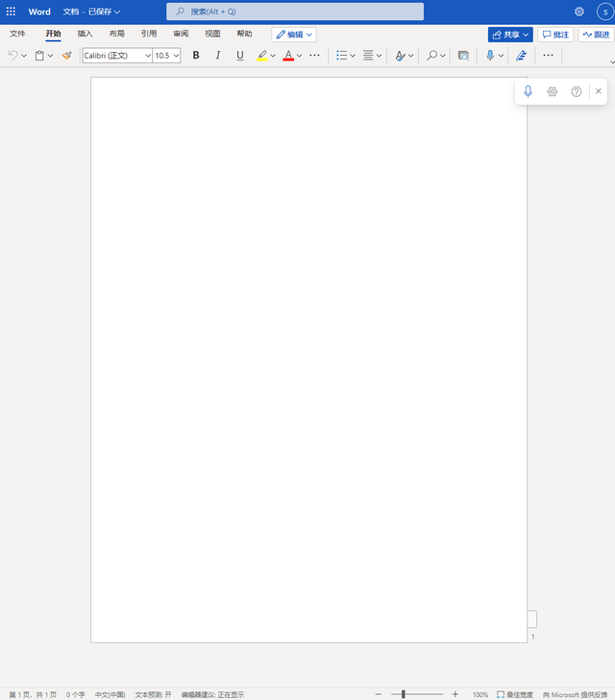Click the 100% zoom level
The image size is (615, 700).
pos(480,694)
